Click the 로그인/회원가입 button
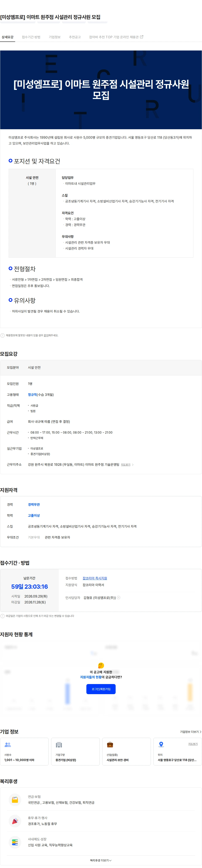The image size is (202, 868). click(101, 689)
